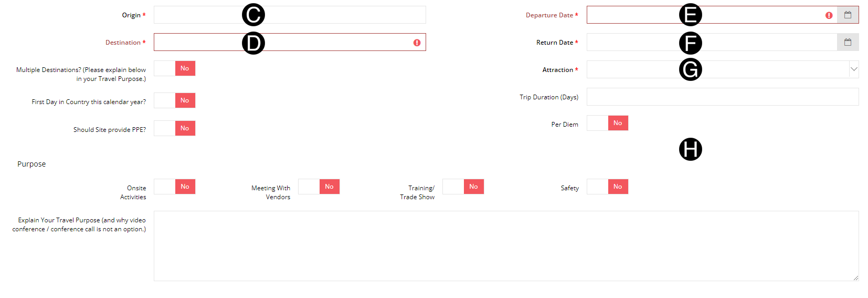Toggle First Day in Country switch
Screen dimensions: 868x298
click(175, 100)
